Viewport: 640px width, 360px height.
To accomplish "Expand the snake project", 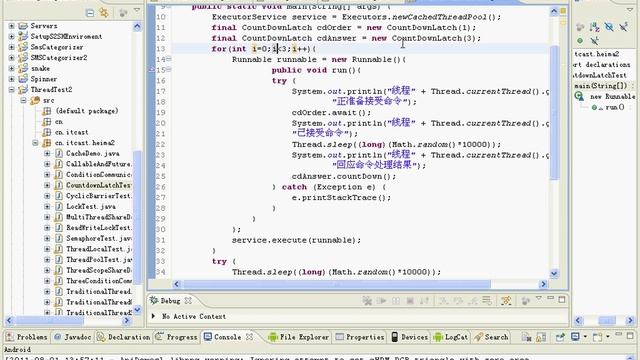I will click(11, 68).
